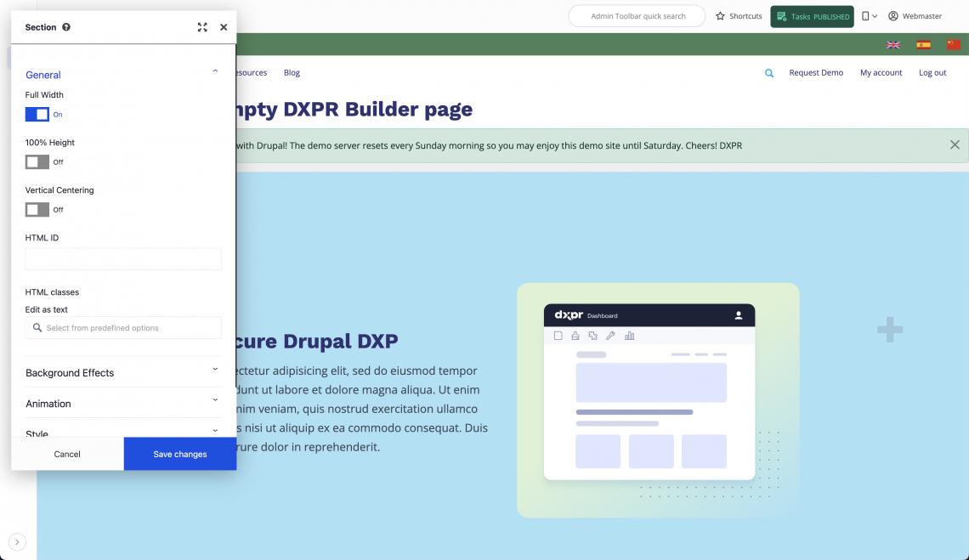Click the user icon in the dashboard illustration
The width and height of the screenshot is (969, 560).
[738, 315]
